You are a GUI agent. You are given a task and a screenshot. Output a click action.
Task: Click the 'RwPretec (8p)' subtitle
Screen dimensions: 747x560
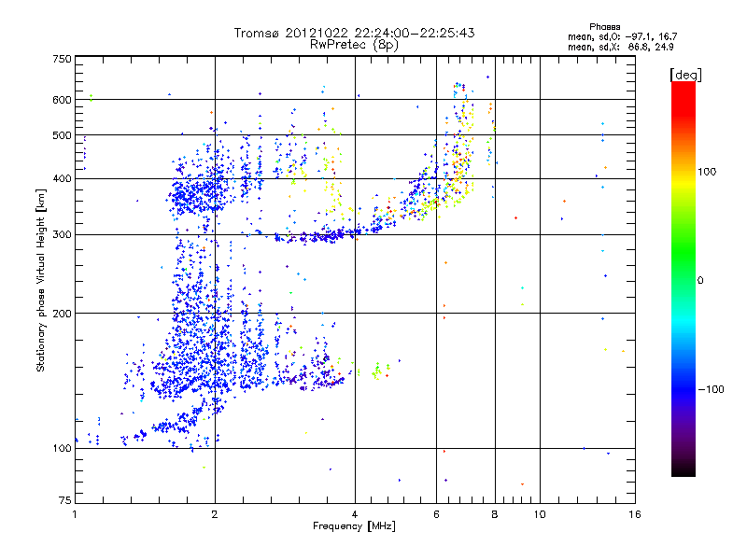tap(354, 45)
